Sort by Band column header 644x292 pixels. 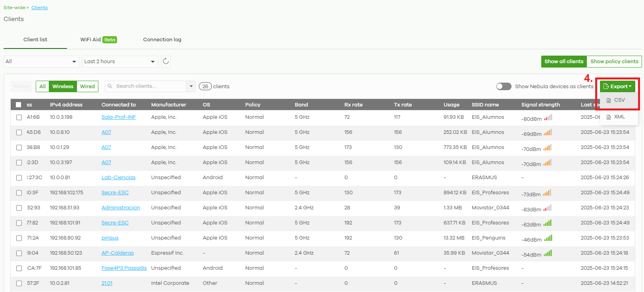pos(302,105)
